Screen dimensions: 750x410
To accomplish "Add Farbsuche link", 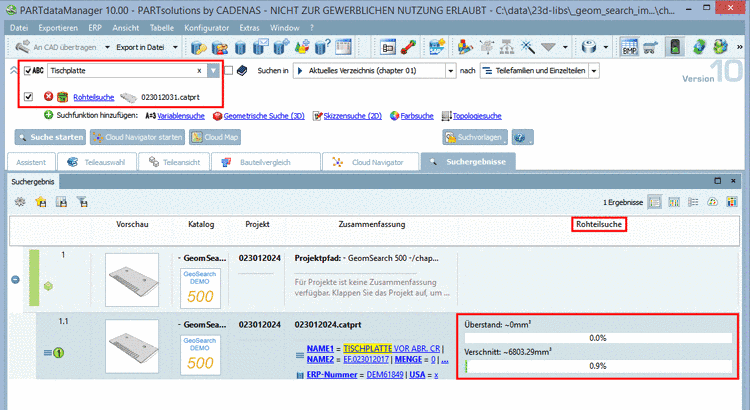I will pos(417,116).
